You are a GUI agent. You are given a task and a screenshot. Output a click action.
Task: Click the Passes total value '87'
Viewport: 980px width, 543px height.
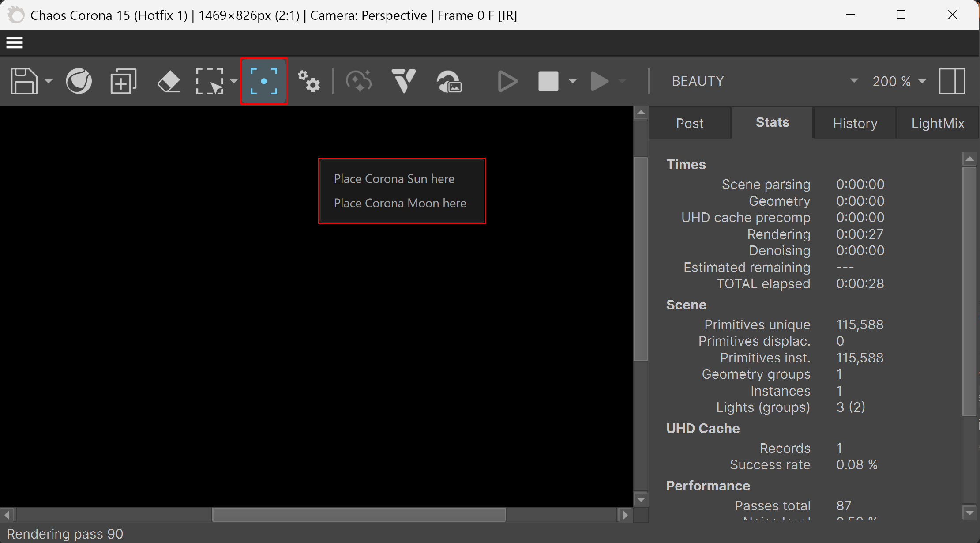pyautogui.click(x=844, y=505)
